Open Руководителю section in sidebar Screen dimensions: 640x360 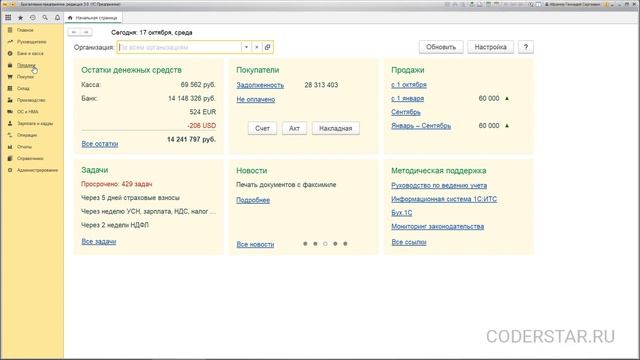(x=31, y=42)
